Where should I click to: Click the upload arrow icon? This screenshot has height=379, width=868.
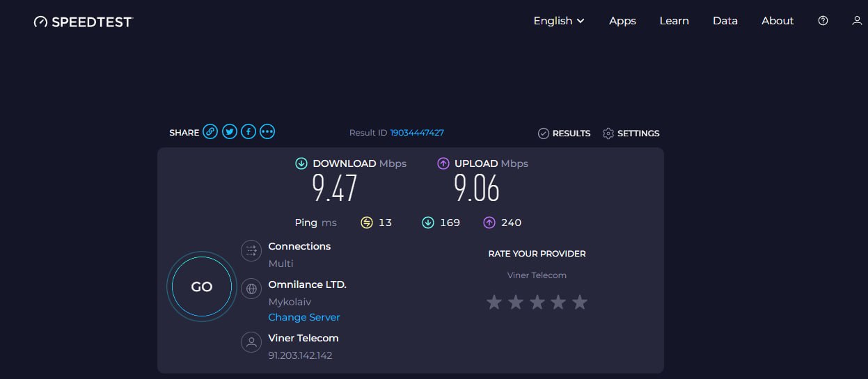point(443,163)
